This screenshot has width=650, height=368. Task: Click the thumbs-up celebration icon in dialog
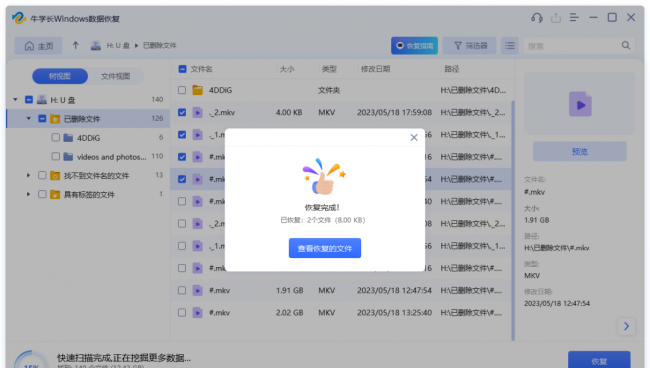click(x=324, y=177)
